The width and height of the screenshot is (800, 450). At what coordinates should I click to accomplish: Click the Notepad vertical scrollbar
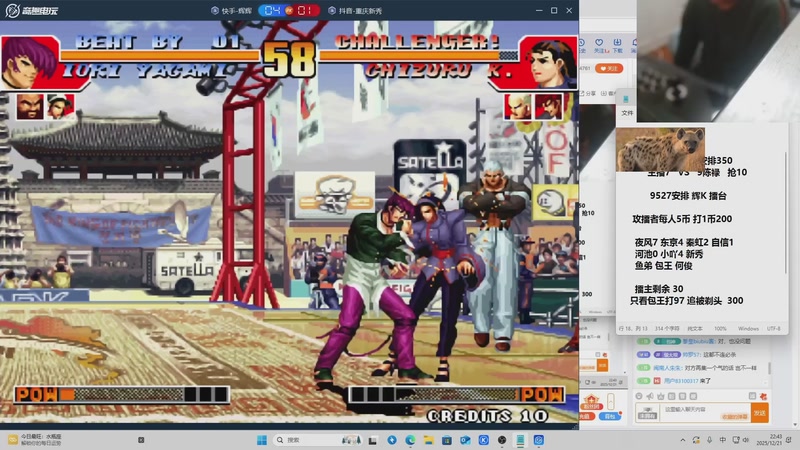(786, 212)
